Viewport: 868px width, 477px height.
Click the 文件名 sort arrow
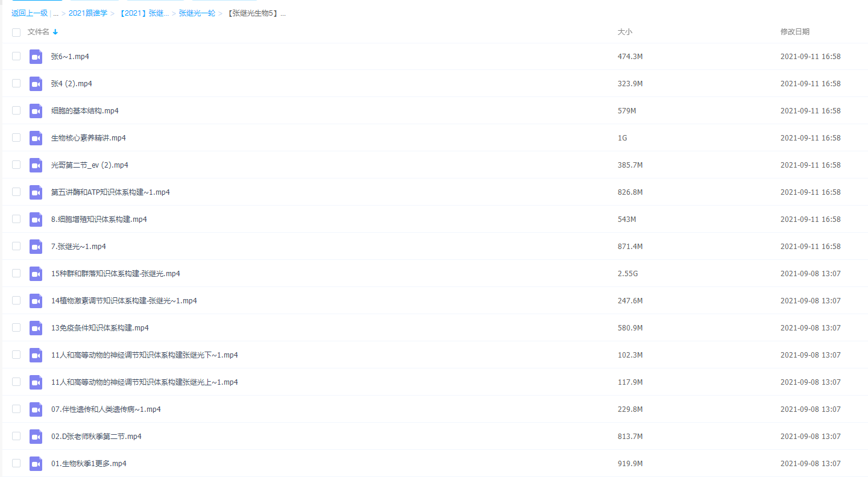coord(55,32)
